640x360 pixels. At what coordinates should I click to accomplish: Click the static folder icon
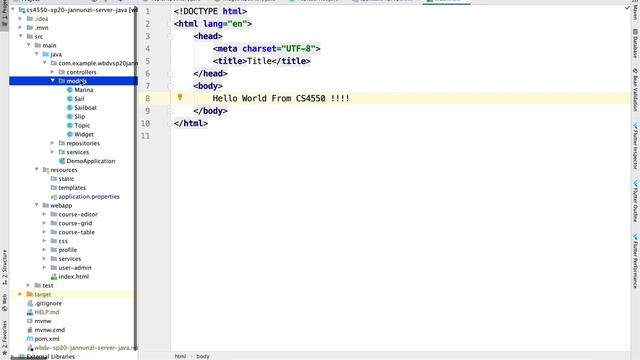tap(53, 179)
